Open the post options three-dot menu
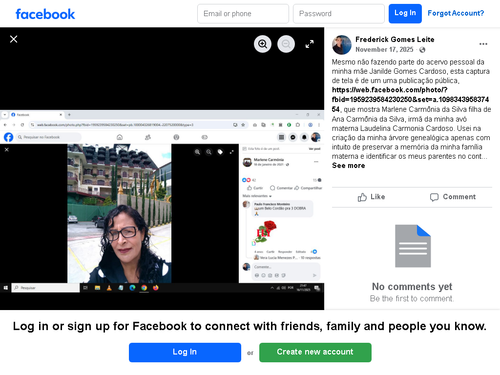 (x=483, y=44)
